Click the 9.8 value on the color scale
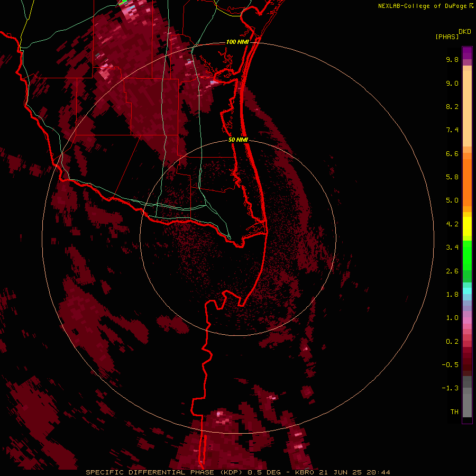Viewport: 476px width, 476px height. [x=452, y=59]
